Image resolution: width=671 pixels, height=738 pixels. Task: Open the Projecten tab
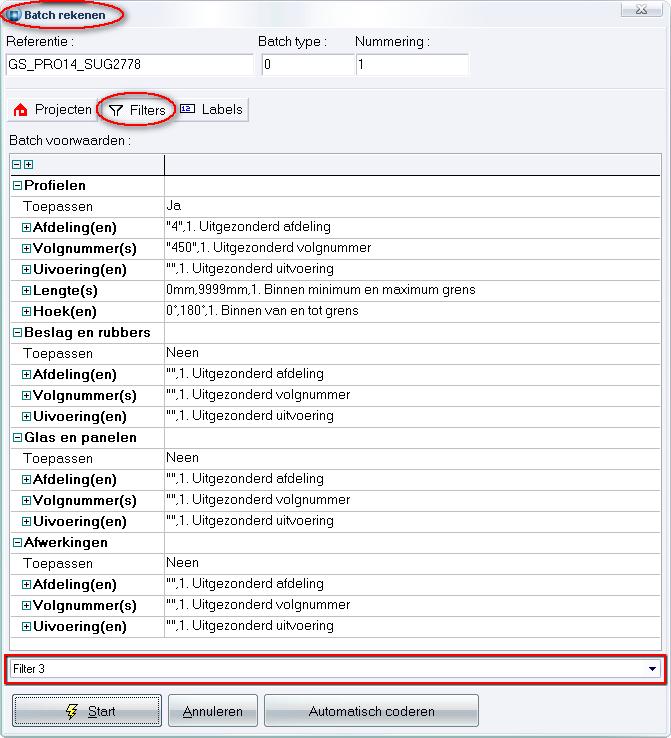coord(53,110)
